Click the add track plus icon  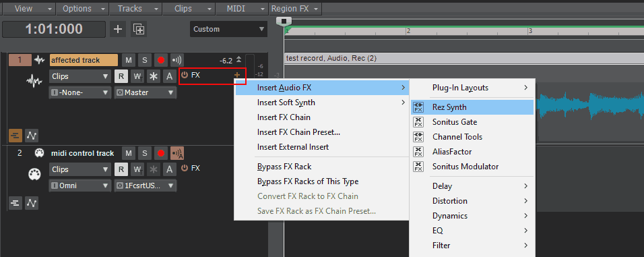click(x=118, y=29)
